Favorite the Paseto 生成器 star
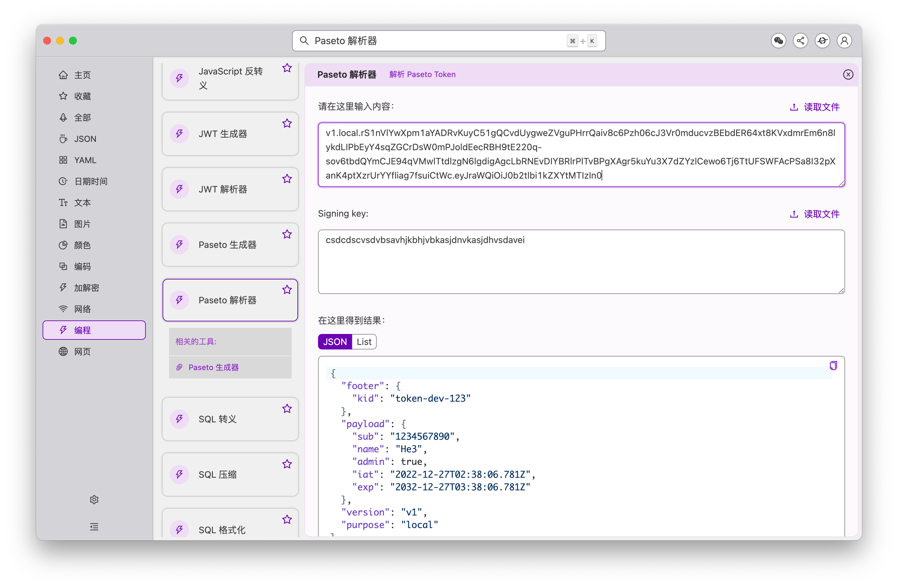 (287, 234)
